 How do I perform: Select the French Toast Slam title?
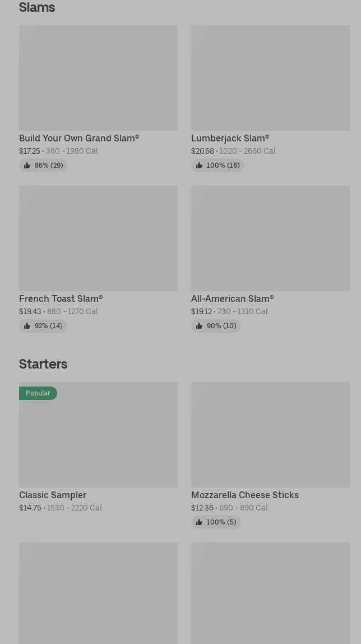pyautogui.click(x=61, y=298)
